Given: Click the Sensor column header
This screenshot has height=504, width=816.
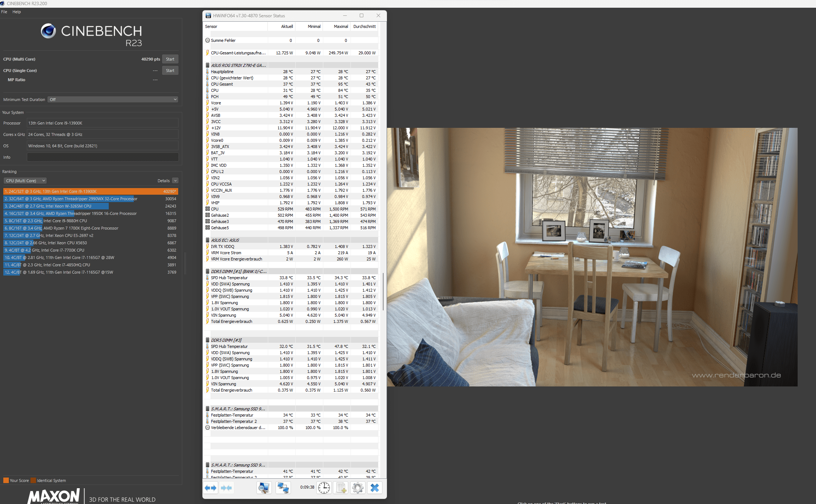Looking at the screenshot, I should [235, 26].
